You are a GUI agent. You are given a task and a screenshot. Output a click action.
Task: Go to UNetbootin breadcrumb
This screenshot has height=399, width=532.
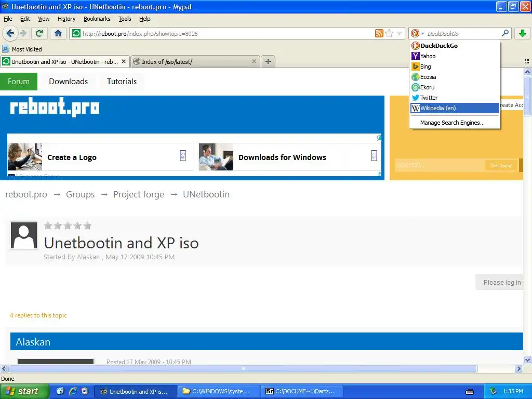tap(206, 194)
